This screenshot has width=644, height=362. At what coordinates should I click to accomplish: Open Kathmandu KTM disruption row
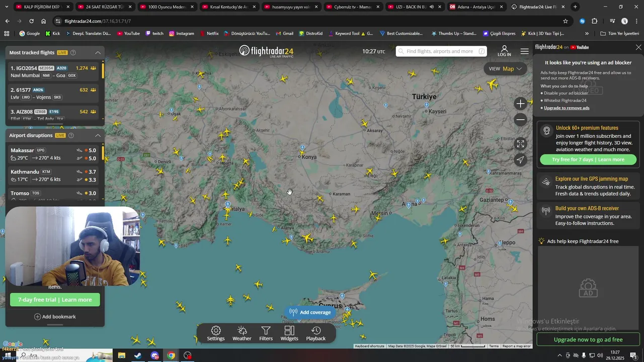[54, 175]
